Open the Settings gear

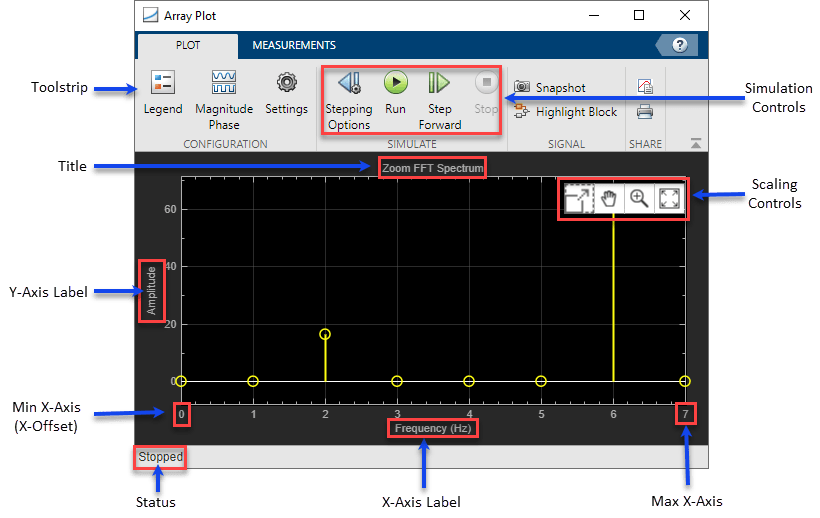(286, 93)
